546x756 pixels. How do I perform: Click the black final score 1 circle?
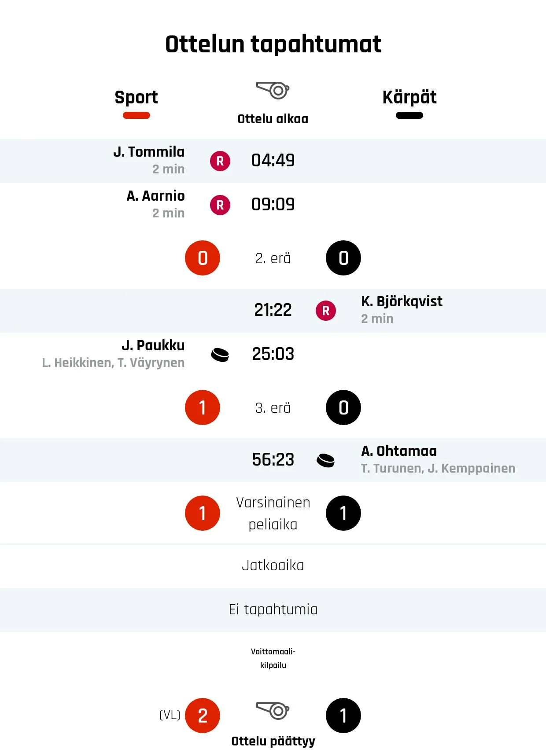pos(343,716)
